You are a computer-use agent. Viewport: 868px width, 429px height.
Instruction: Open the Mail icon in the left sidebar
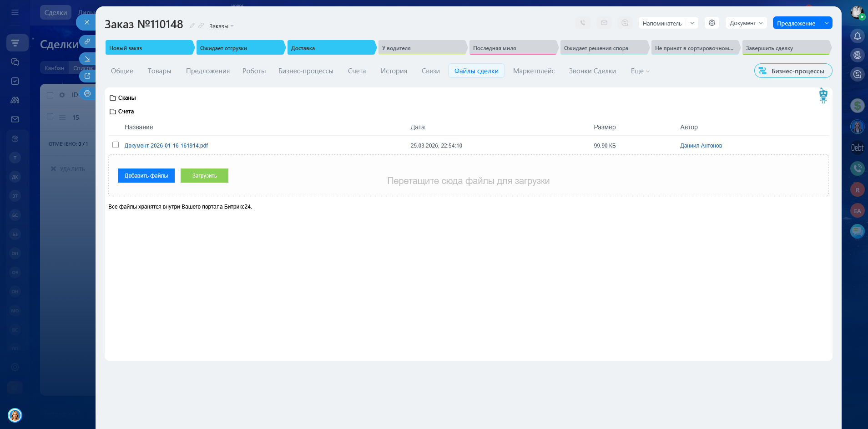tap(15, 119)
